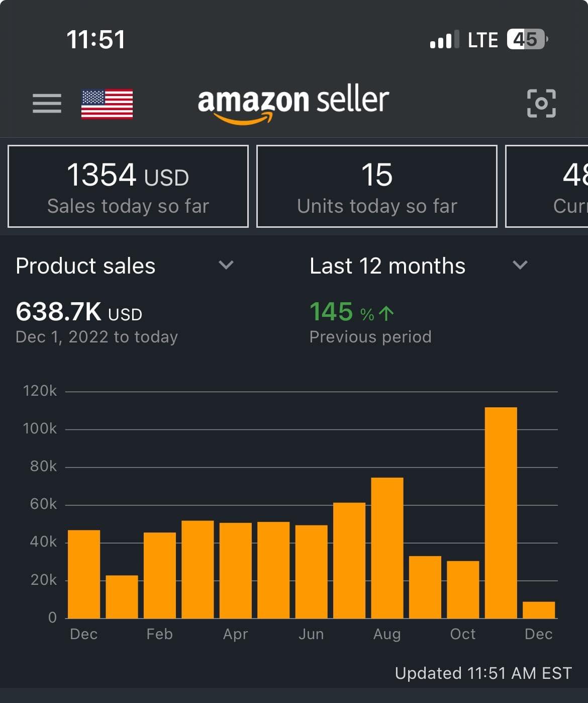This screenshot has width=588, height=703.
Task: Open the Sales today so far card
Action: (x=128, y=186)
